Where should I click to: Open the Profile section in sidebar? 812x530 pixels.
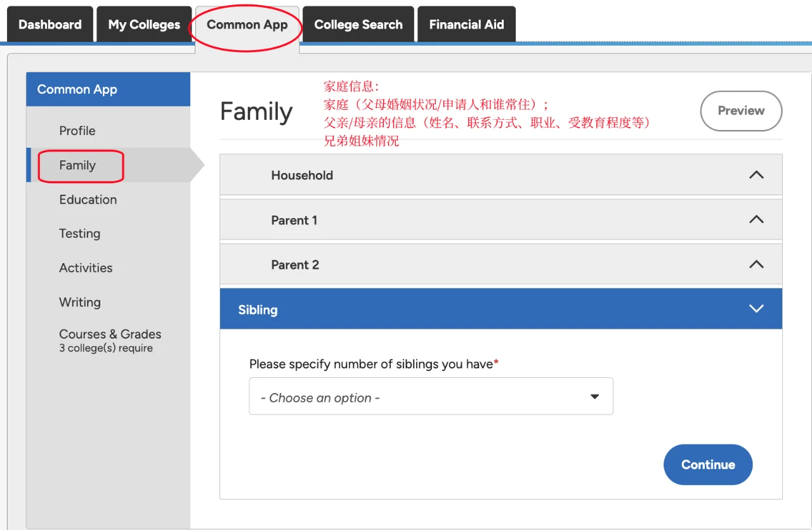77,131
